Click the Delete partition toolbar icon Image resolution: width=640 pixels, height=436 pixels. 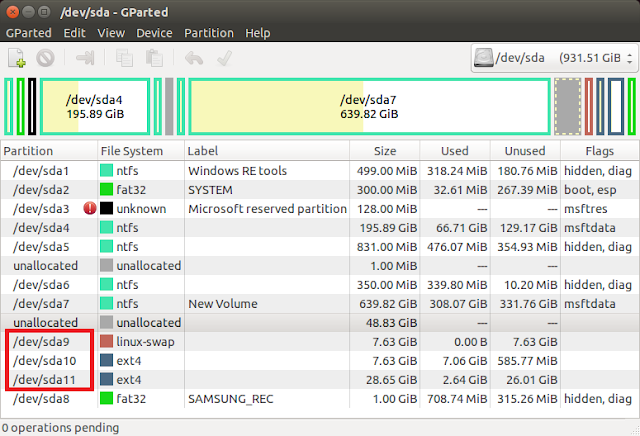45,58
